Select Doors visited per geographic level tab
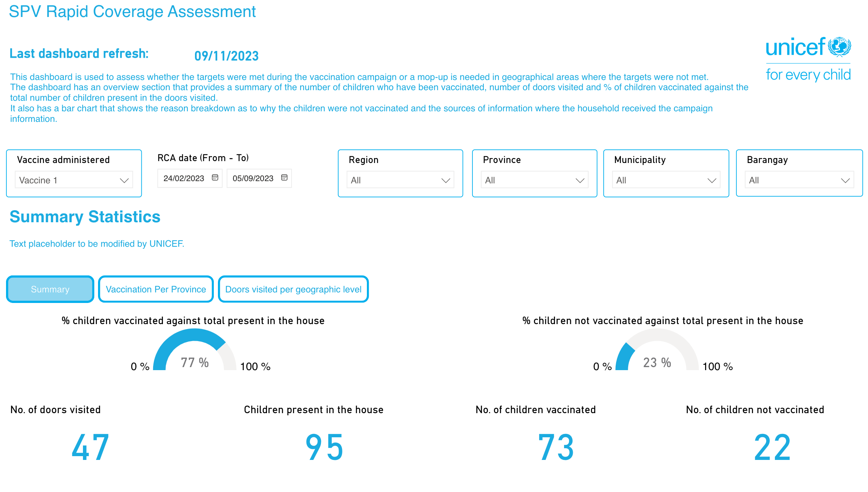Screen dimensions: 868x492 [x=293, y=289]
